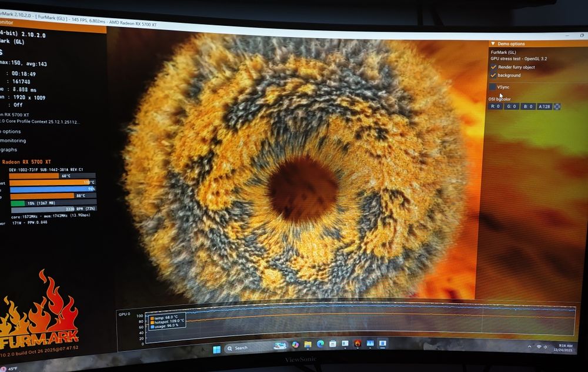588x372 pixels.
Task: Open Microsoft Store from the taskbar
Action: pyautogui.click(x=333, y=344)
